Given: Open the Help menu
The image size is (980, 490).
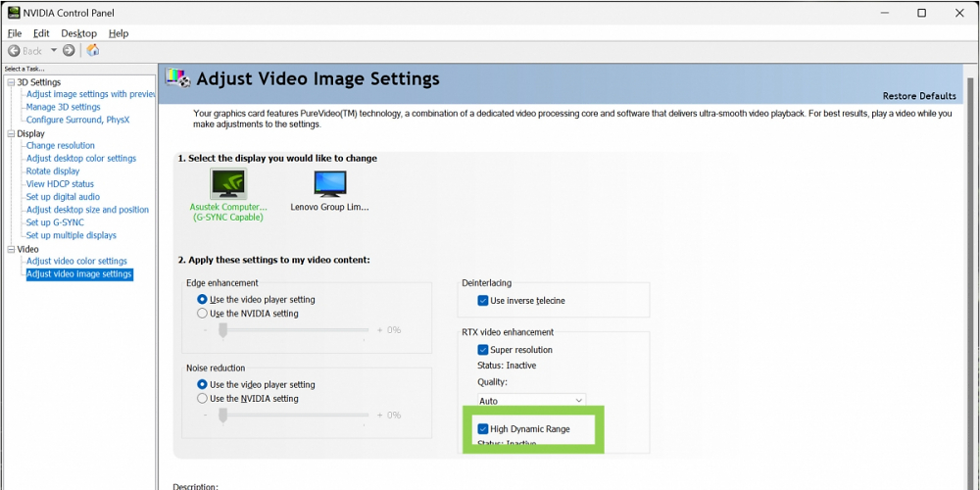Looking at the screenshot, I should coord(119,33).
